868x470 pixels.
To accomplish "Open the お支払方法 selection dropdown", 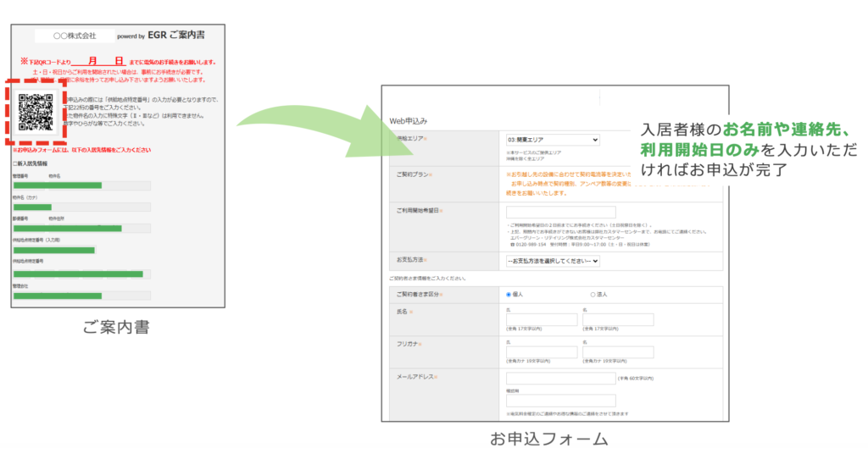I will (553, 261).
